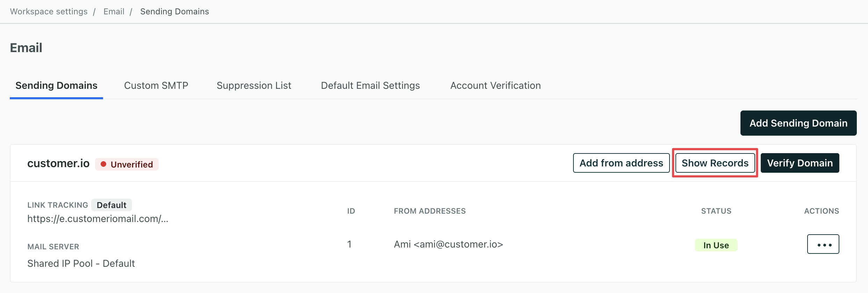
Task: Click the ID column header
Action: pyautogui.click(x=351, y=211)
